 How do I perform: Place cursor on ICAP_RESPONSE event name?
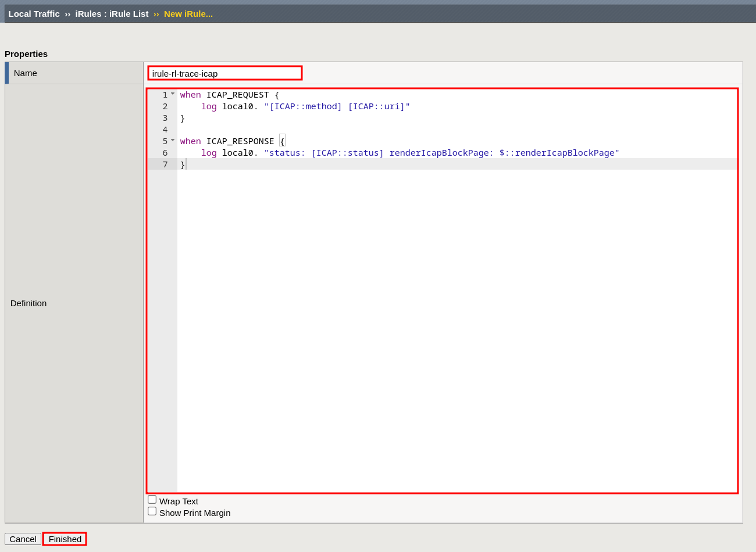point(240,141)
